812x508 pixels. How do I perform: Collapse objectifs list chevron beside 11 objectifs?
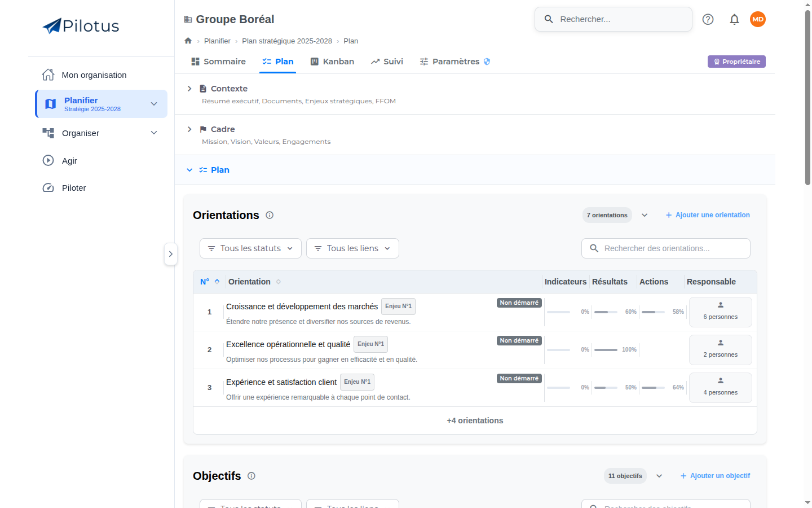pos(659,476)
